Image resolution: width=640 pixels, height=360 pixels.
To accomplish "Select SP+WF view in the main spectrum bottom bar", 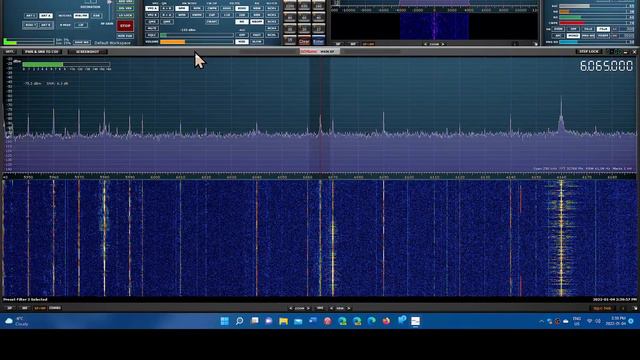I will pyautogui.click(x=40, y=308).
